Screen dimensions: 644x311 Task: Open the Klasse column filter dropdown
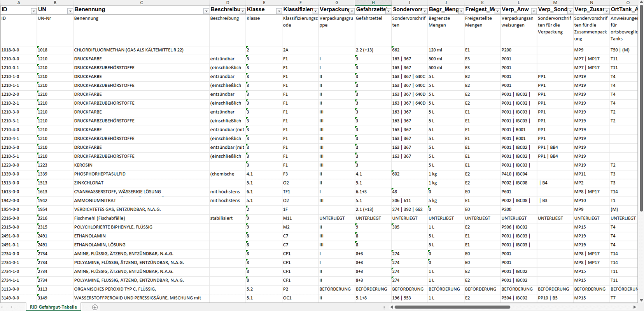[x=279, y=11]
